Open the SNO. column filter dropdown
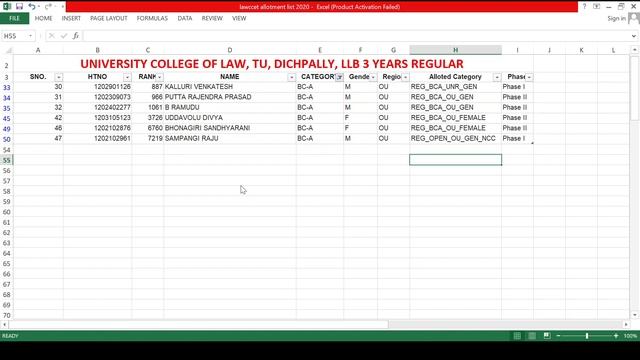This screenshot has width=640, height=360. point(59,77)
